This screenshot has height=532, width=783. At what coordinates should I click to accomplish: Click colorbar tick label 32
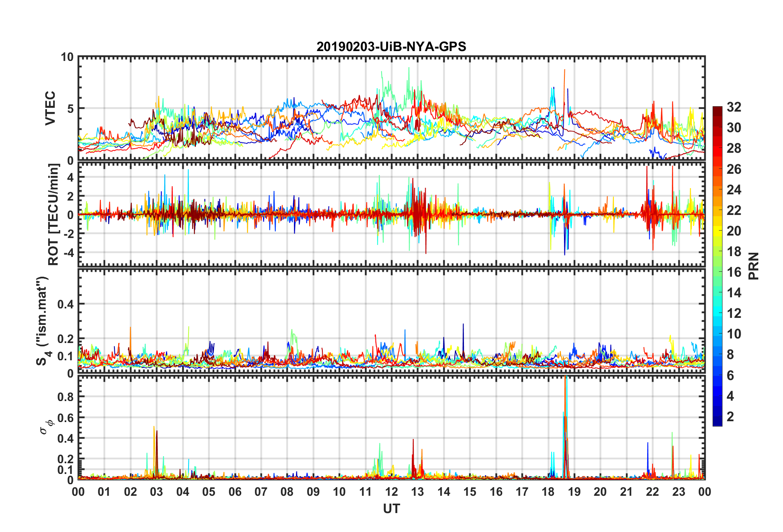734,107
